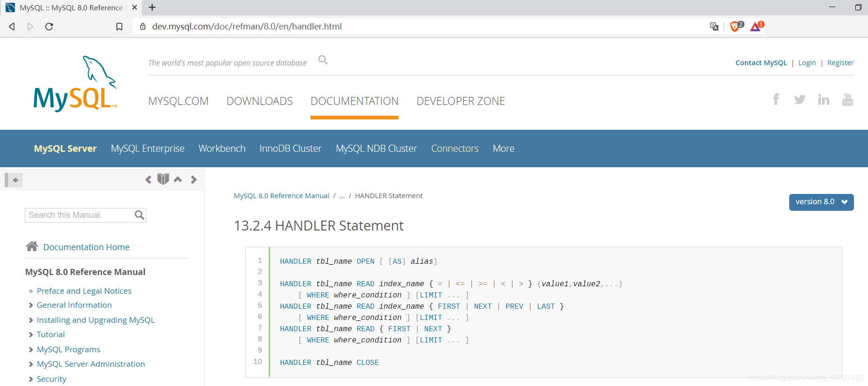Open the MySQL Twitter icon
Screen dimensions: 868x386
pyautogui.click(x=800, y=99)
